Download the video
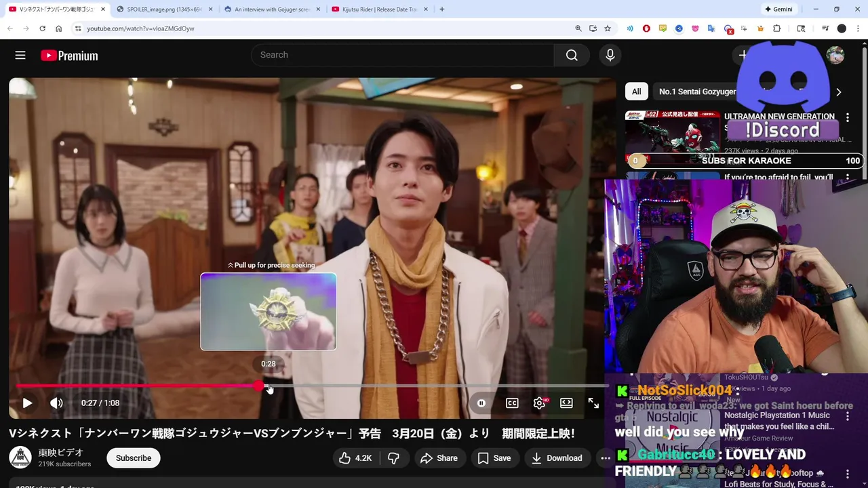The height and width of the screenshot is (488, 868). coord(557,458)
